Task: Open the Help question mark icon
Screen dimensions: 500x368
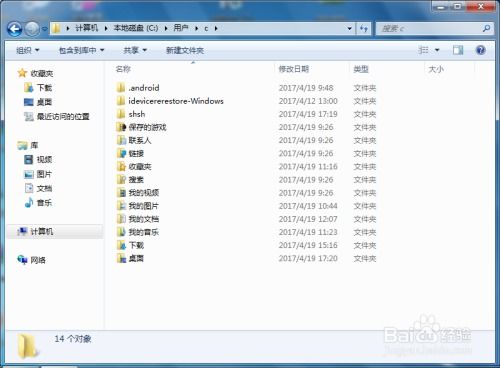Action: pos(481,50)
